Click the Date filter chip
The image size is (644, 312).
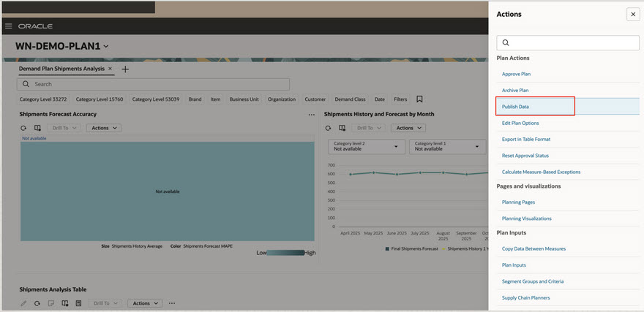(x=380, y=99)
